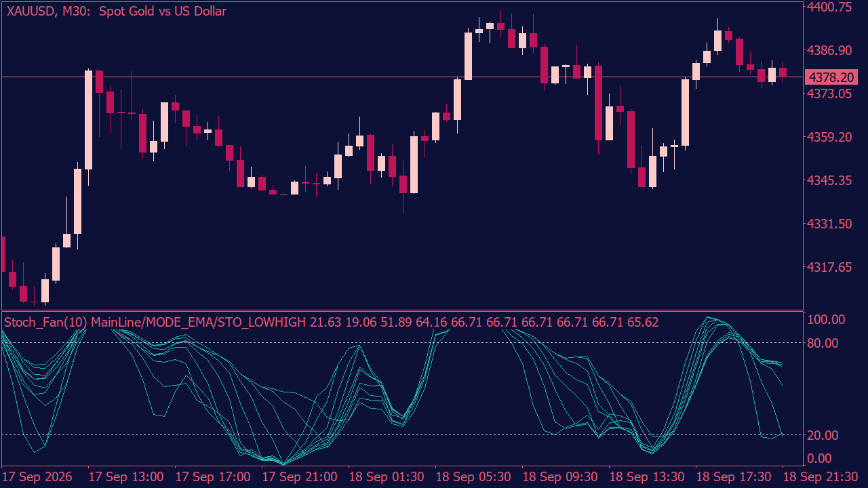Click the 4317.65 price axis value
The width and height of the screenshot is (868, 488).
tap(831, 267)
